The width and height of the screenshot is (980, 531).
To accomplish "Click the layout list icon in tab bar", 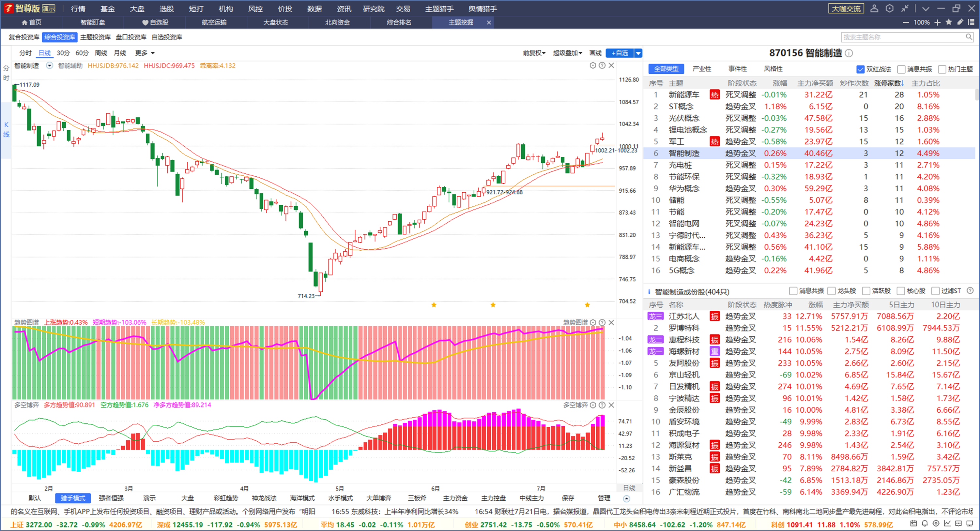I will (971, 22).
